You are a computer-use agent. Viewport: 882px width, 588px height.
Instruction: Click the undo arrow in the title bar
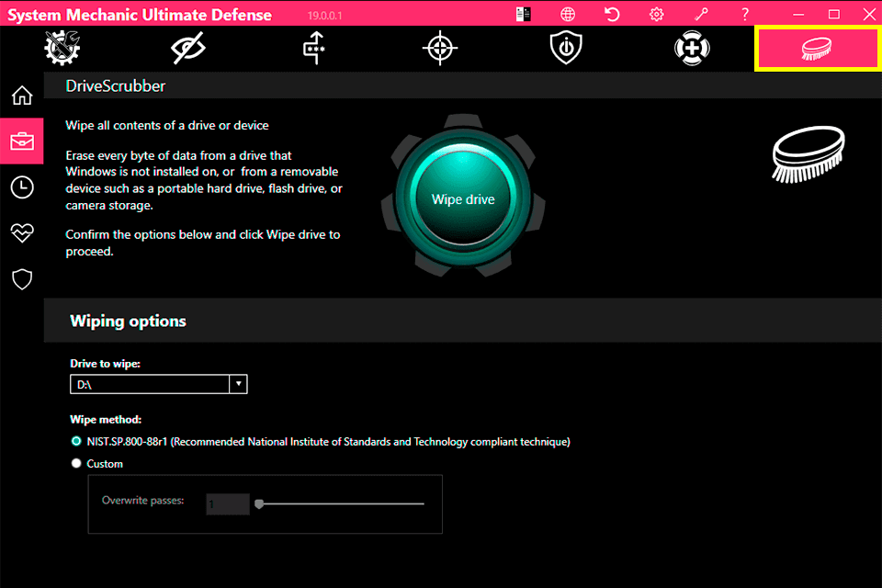(612, 14)
